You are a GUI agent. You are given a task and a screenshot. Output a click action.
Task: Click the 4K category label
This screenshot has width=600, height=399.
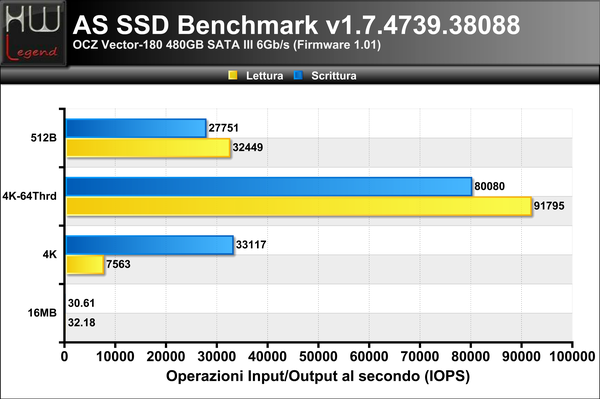(50, 254)
